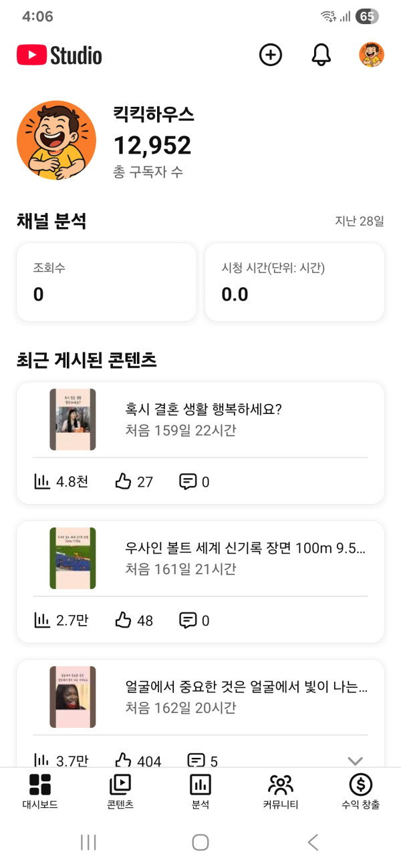Open Usain Bolt video thumbnail
The height and width of the screenshot is (868, 401).
tap(73, 558)
